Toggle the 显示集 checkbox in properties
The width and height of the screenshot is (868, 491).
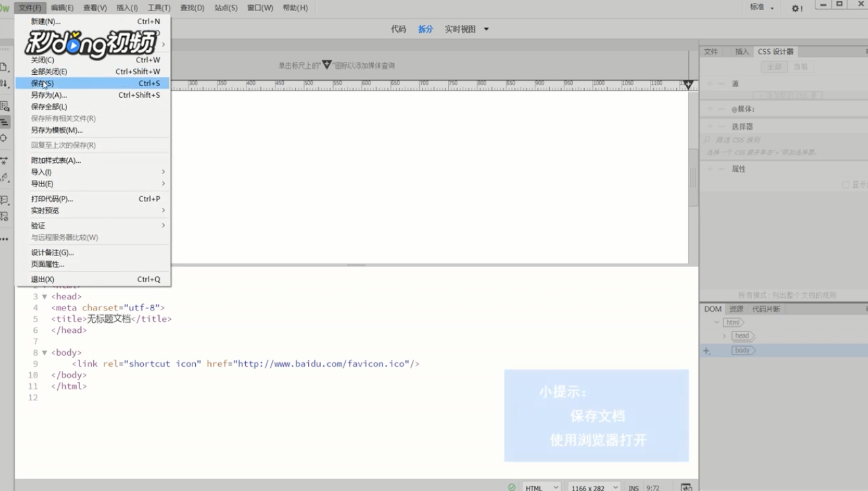pos(846,185)
